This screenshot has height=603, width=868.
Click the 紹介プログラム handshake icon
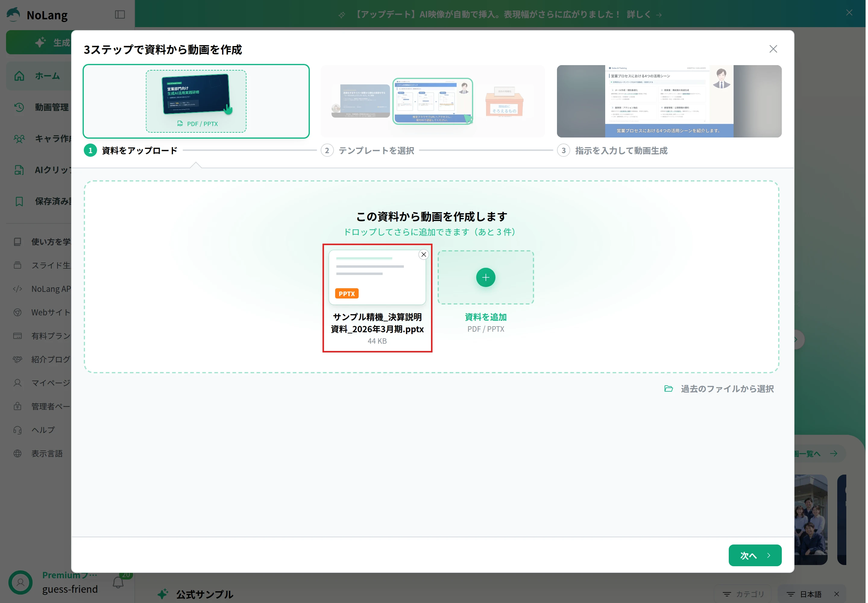(17, 359)
